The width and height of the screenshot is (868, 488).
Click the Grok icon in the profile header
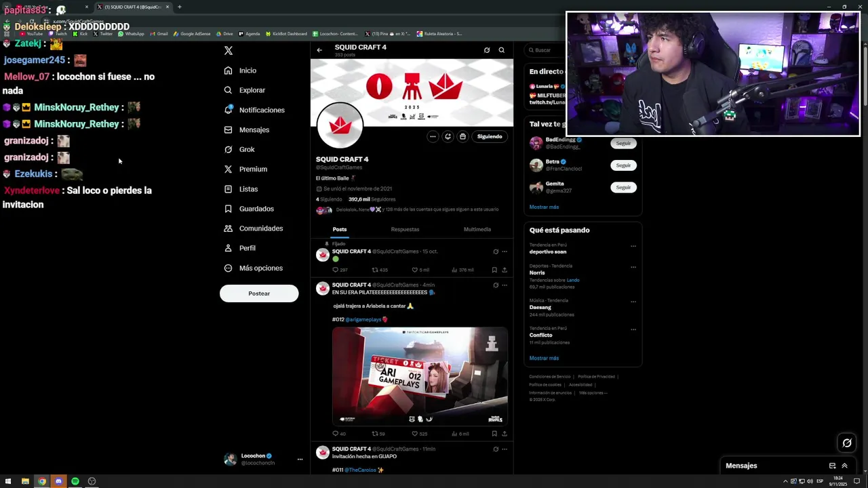click(487, 50)
